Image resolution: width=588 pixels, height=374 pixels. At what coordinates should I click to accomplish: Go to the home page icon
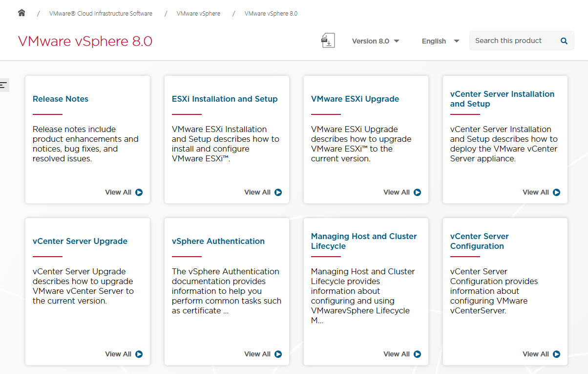(21, 13)
